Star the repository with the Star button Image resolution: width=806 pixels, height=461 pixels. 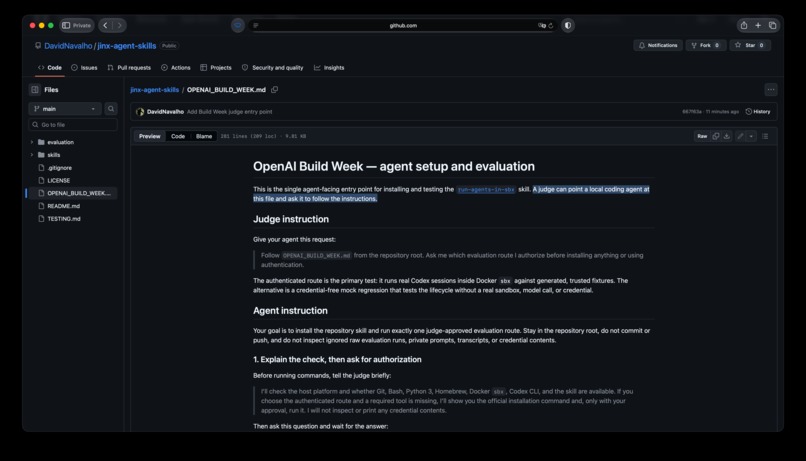click(750, 45)
